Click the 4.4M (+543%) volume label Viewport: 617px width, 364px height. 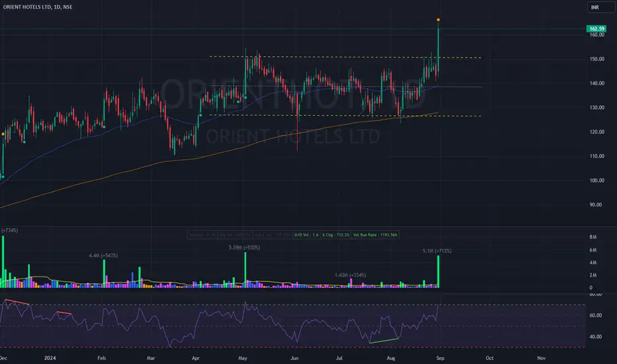tap(103, 255)
